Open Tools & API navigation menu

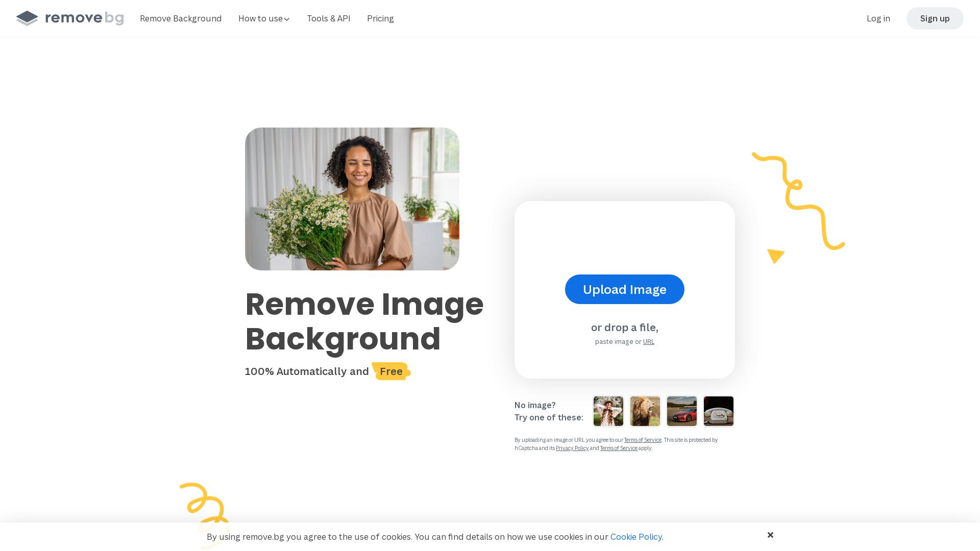329,18
